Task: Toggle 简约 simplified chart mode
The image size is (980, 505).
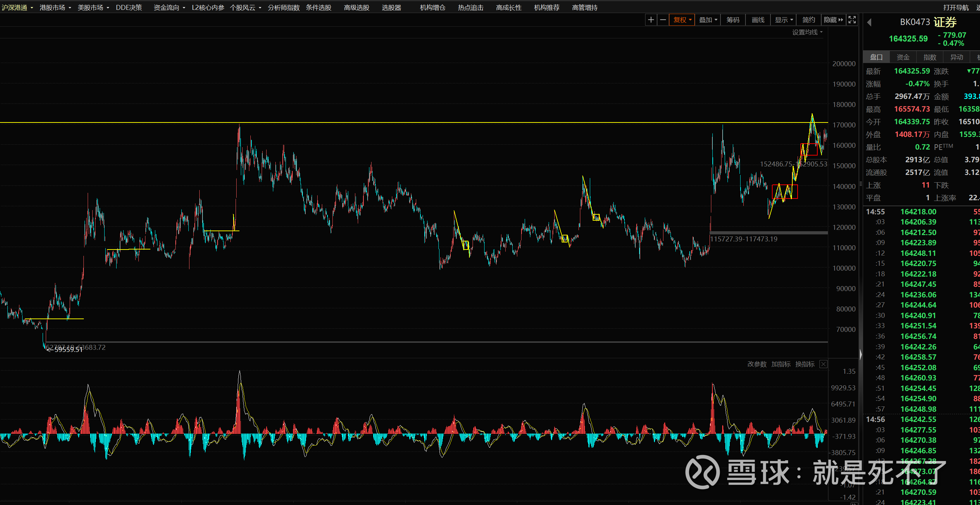Action: tap(809, 20)
